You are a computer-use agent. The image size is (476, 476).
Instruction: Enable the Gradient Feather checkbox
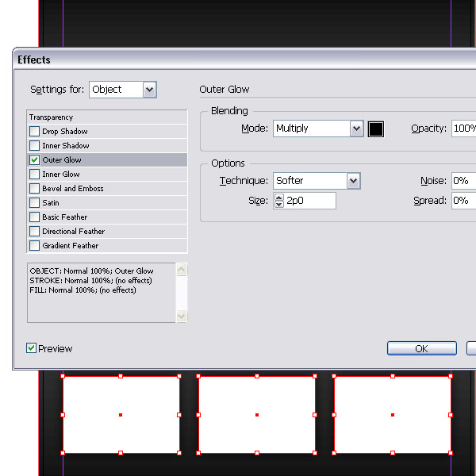[34, 246]
